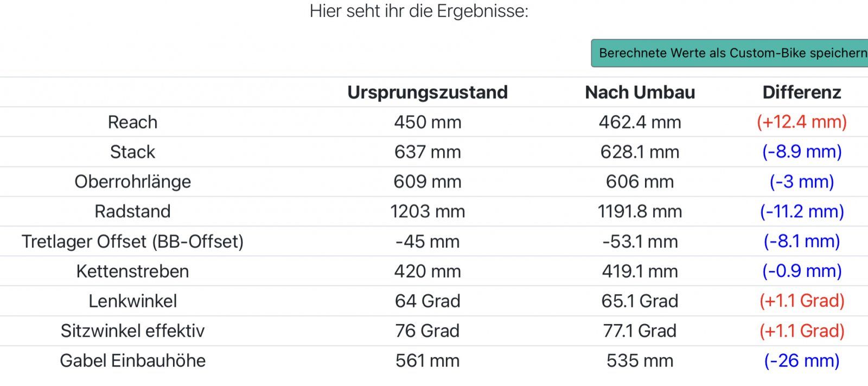Click the '462.4 mm' Reach value after conversion
The width and height of the screenshot is (868, 386).
point(640,122)
